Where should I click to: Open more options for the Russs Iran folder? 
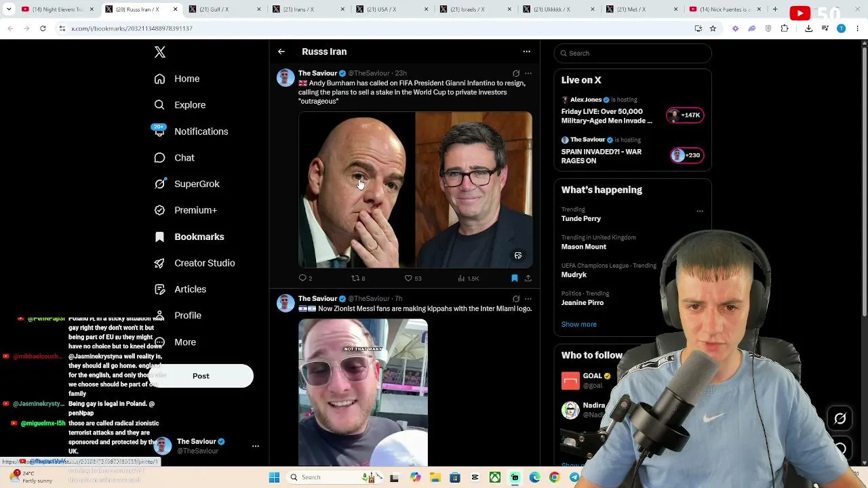point(526,52)
